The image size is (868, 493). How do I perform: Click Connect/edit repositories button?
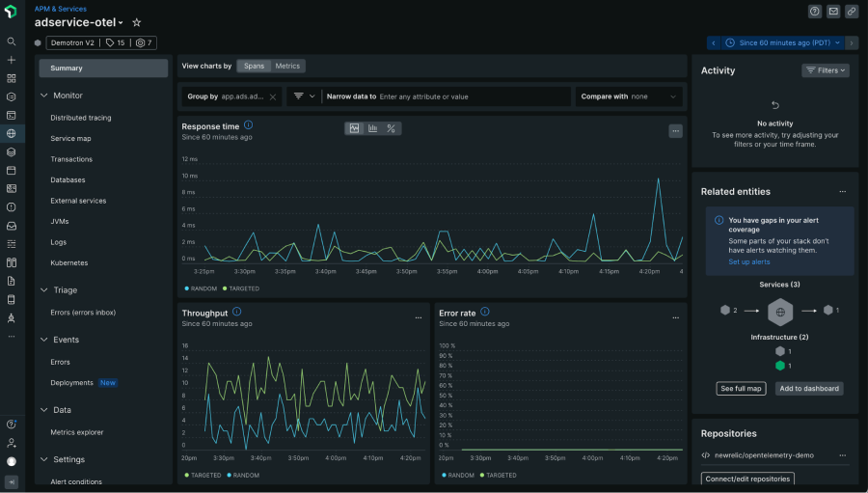[747, 479]
